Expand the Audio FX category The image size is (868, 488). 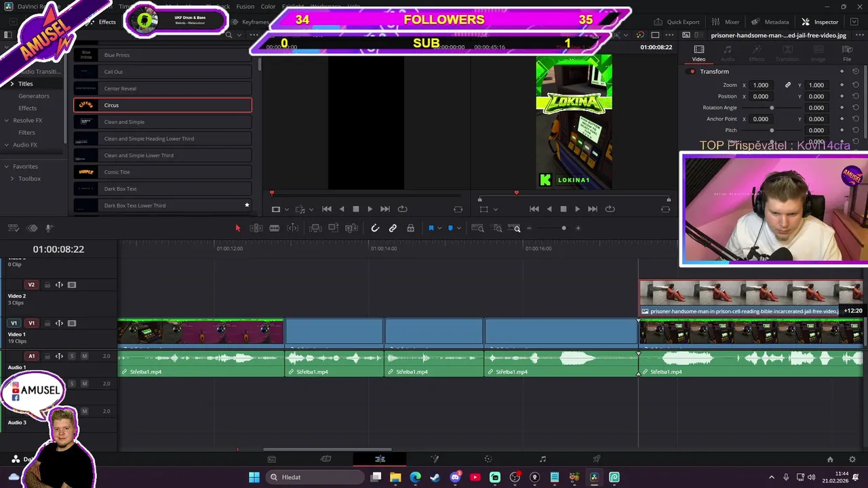click(6, 144)
